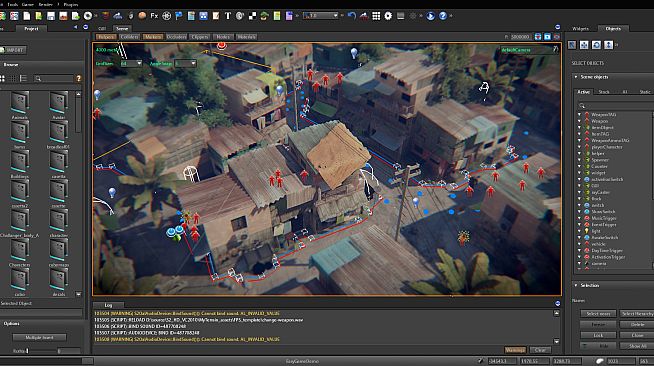654x366 pixels.
Task: Click the blue flag toolbar icon
Action: [179, 16]
